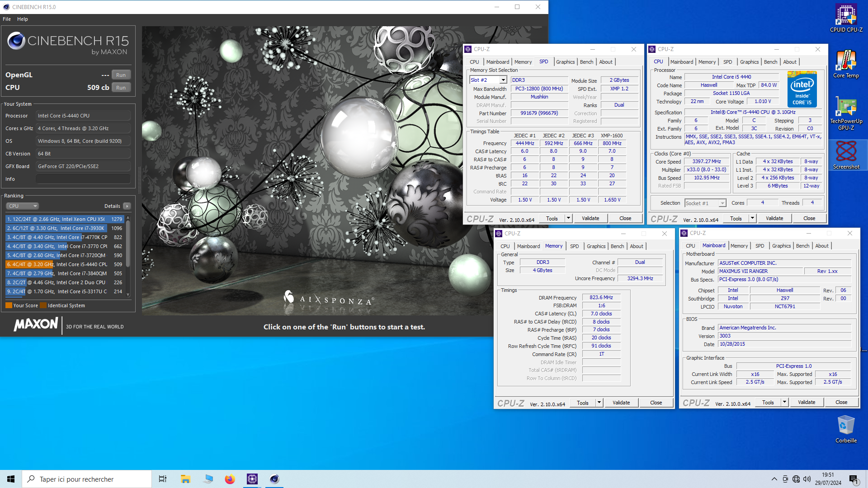Expand the Tools arrow in Memory window
This screenshot has height=488, width=868.
599,403
